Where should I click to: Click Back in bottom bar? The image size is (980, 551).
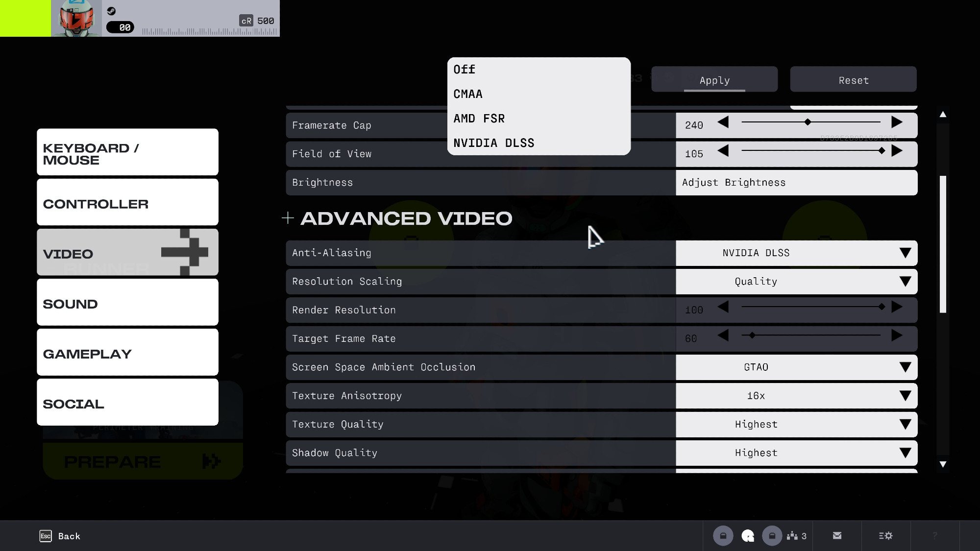[x=69, y=536]
